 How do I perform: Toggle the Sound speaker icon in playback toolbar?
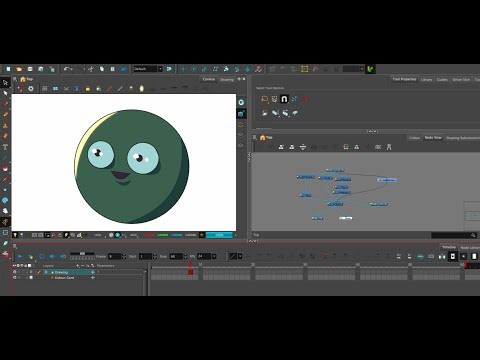[52, 256]
